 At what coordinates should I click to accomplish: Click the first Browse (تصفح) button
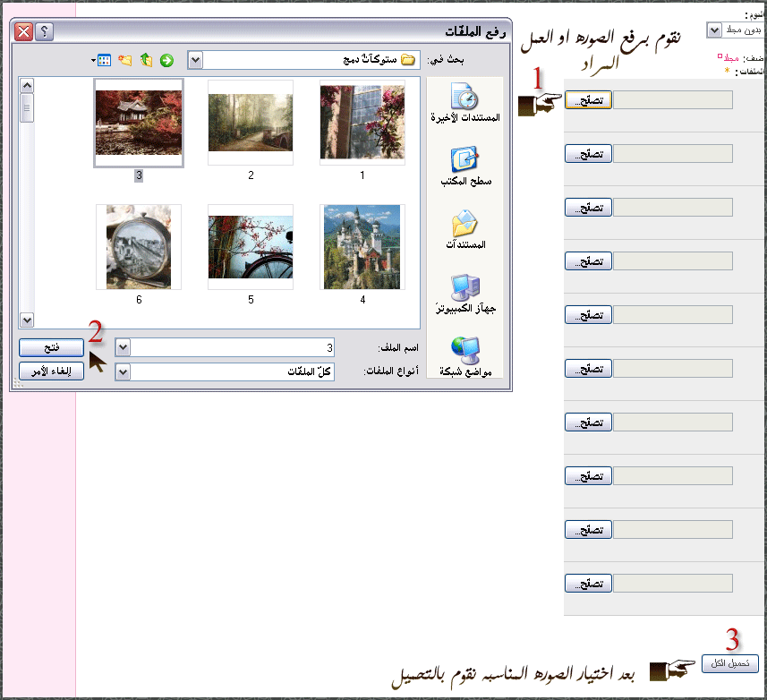[x=588, y=100]
